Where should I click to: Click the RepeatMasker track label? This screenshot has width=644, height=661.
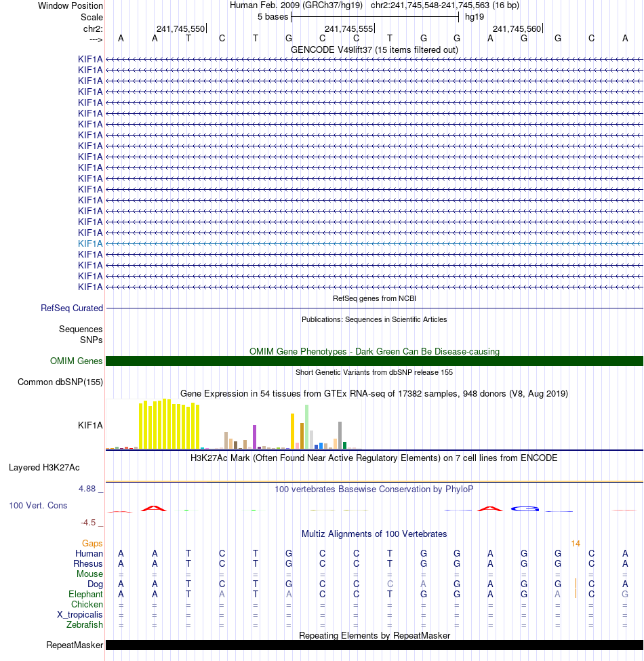75,645
